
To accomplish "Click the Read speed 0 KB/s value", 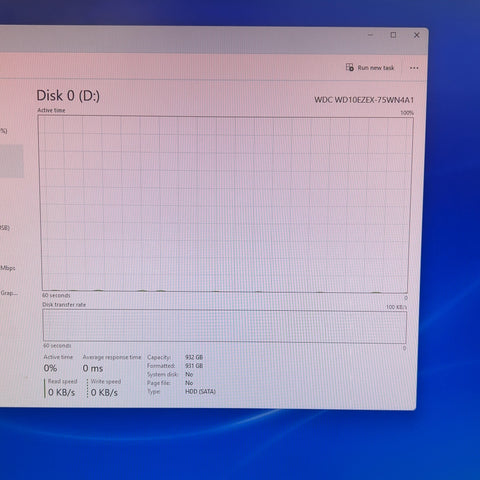I will pyautogui.click(x=61, y=392).
